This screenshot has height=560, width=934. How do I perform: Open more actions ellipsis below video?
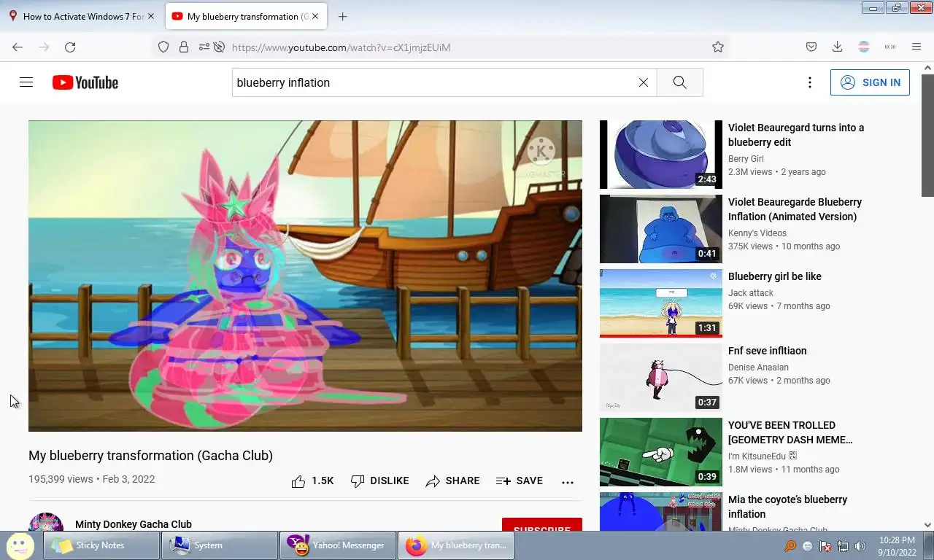click(568, 481)
